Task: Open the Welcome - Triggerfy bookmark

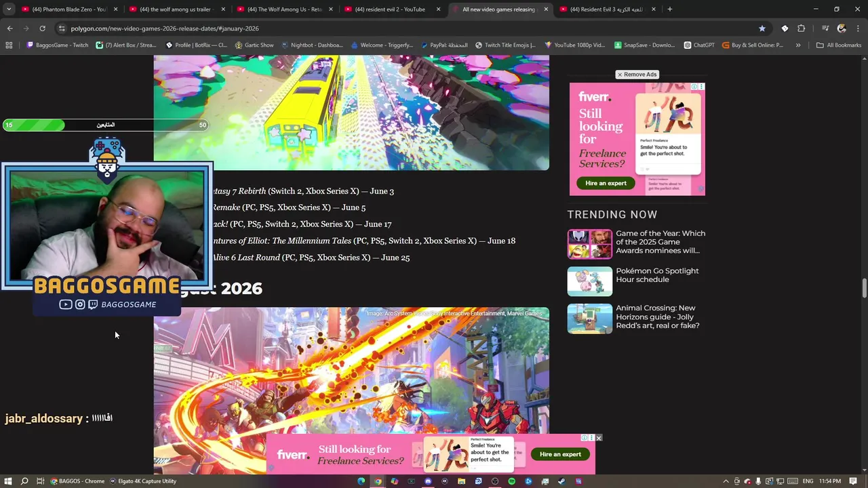Action: point(381,45)
